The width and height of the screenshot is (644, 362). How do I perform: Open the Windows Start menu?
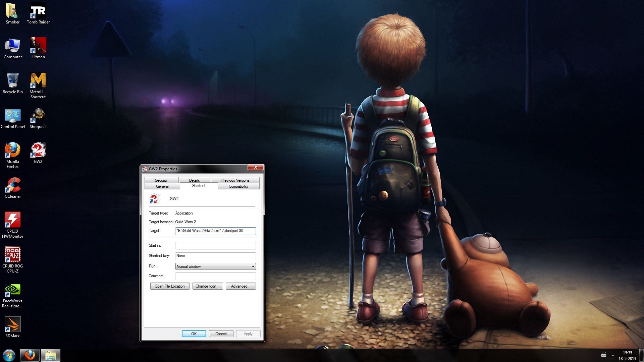[x=9, y=355]
